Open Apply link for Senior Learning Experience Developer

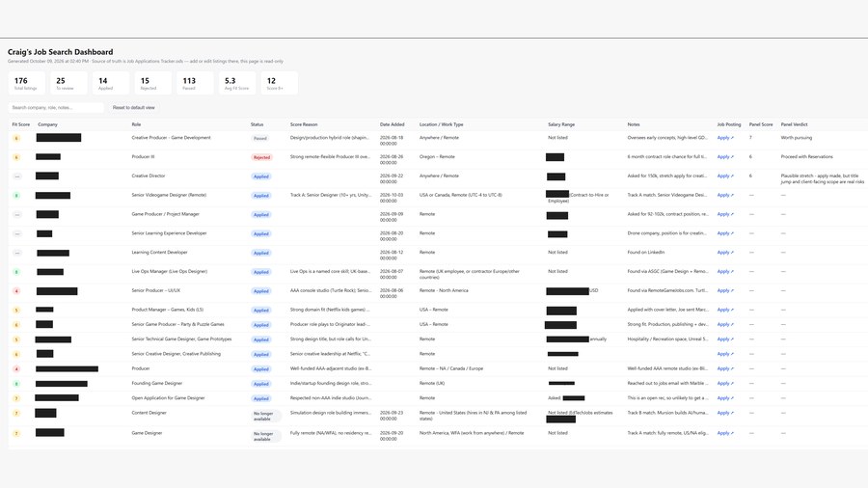point(725,233)
